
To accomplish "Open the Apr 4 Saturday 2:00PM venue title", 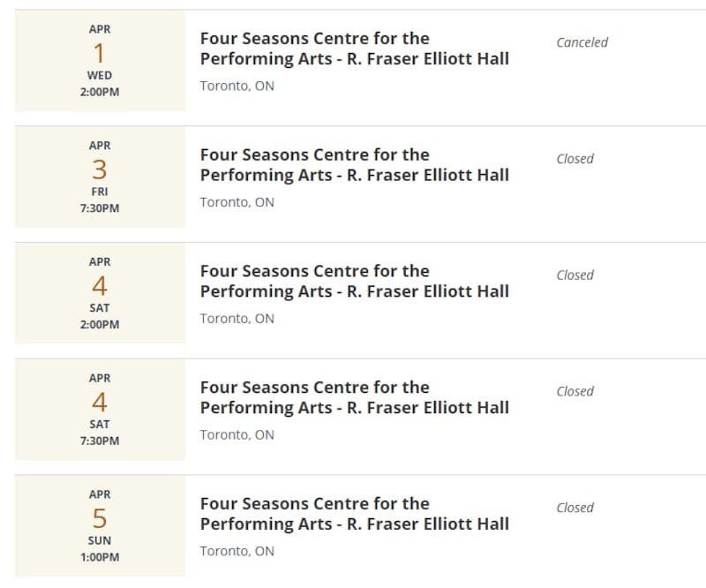I will point(355,281).
